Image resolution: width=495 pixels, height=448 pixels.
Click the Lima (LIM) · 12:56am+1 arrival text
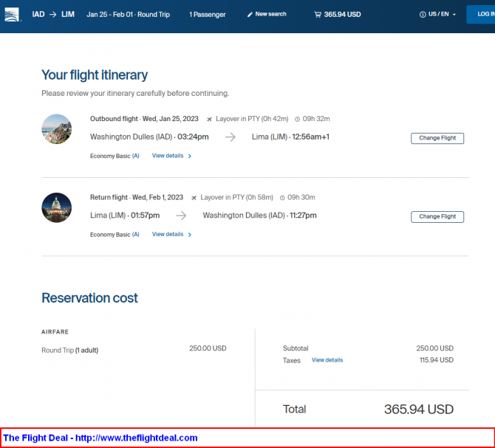pyautogui.click(x=290, y=137)
